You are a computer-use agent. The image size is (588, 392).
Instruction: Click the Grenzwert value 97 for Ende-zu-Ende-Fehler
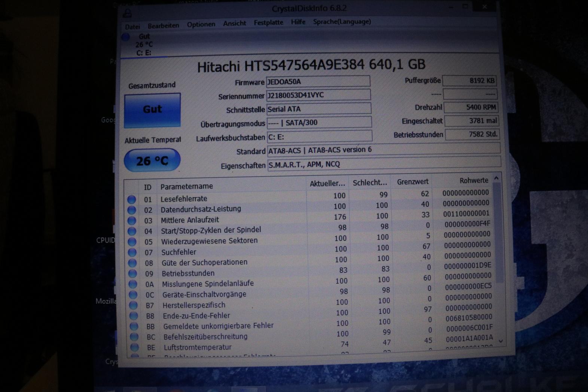point(427,309)
